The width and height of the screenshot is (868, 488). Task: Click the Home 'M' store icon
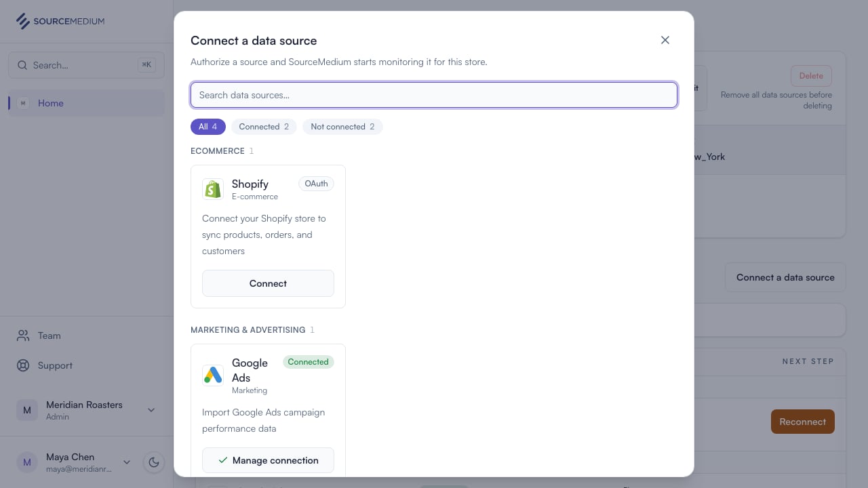(x=23, y=103)
